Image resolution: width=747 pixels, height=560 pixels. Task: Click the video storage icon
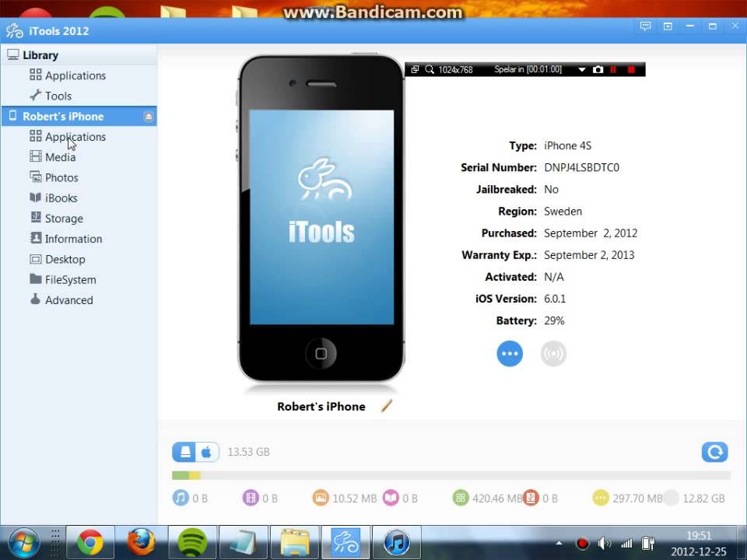(251, 498)
